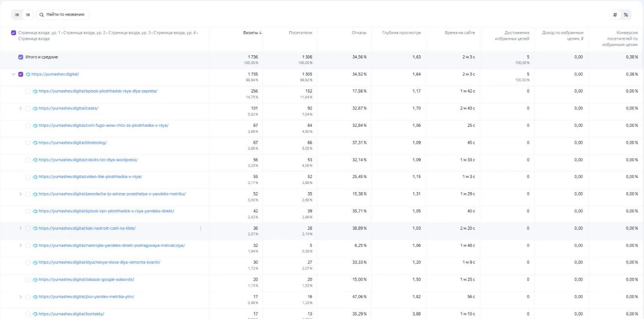Tick the checkbox for robots-txt-dlya-wordpress row
Viewport: 644px width, 319px height.
coord(28,160)
